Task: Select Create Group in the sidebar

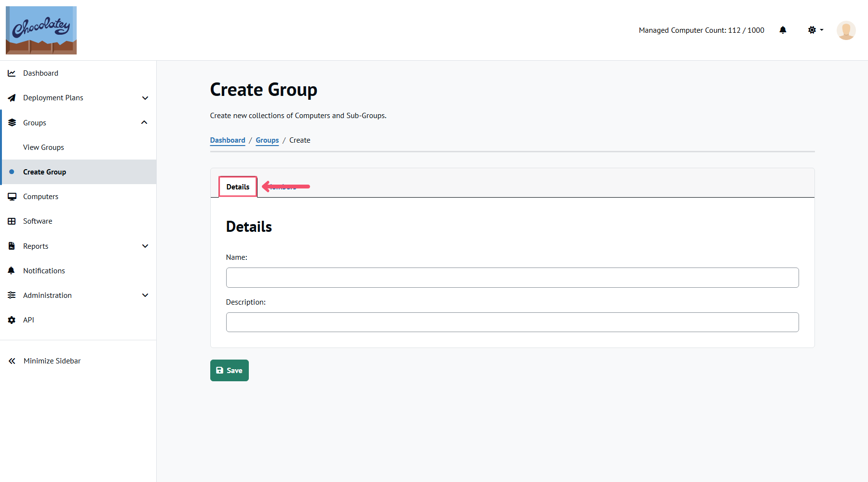Action: coord(78,172)
